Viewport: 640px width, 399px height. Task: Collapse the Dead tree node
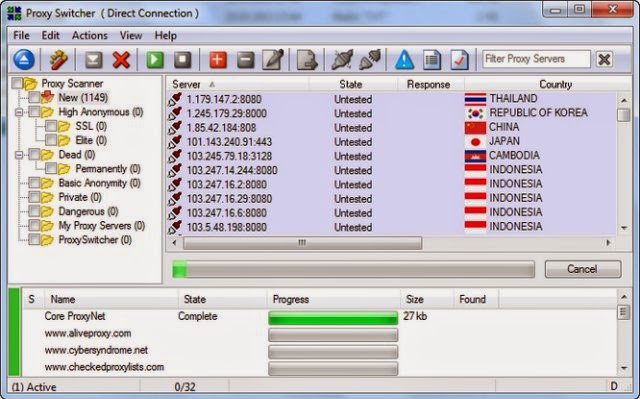coord(19,155)
